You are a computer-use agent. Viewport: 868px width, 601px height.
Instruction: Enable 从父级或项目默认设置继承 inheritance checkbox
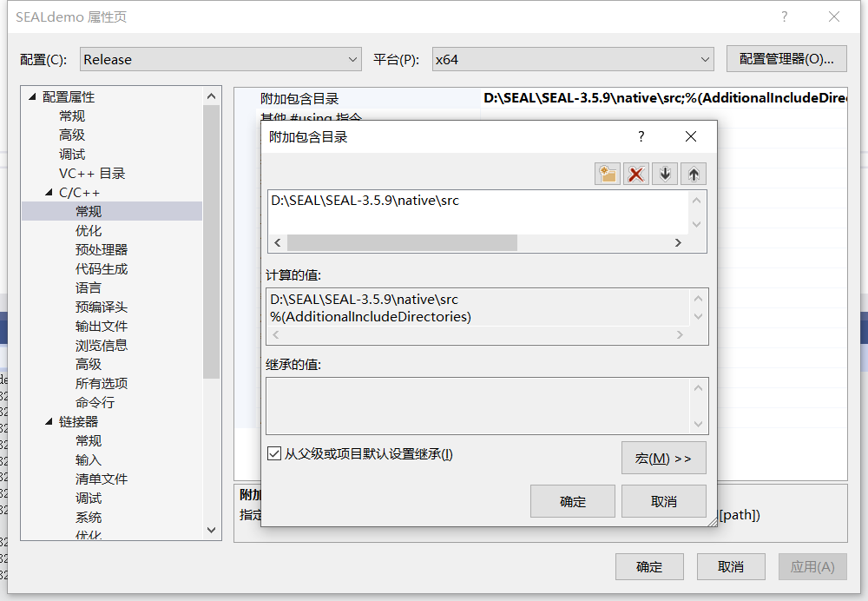pos(274,453)
